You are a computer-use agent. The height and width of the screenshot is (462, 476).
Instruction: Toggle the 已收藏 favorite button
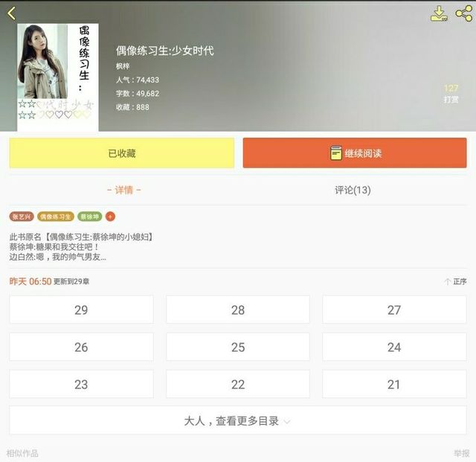122,153
